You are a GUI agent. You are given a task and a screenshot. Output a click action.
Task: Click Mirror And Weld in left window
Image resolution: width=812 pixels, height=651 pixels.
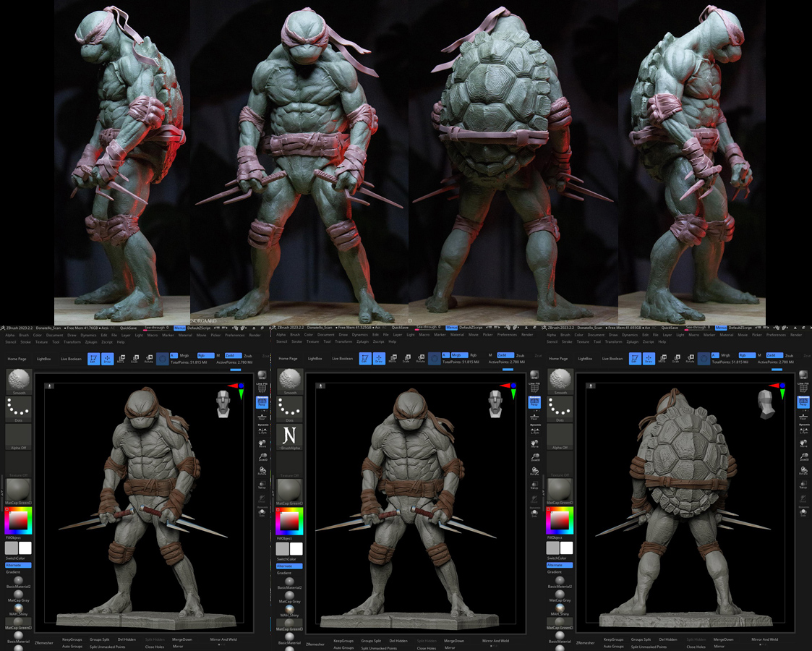pos(223,639)
